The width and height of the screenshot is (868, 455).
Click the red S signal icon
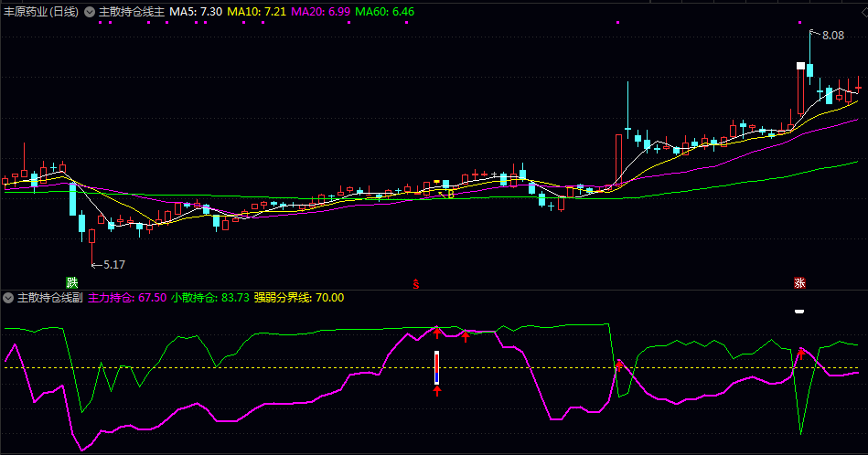[x=416, y=283]
